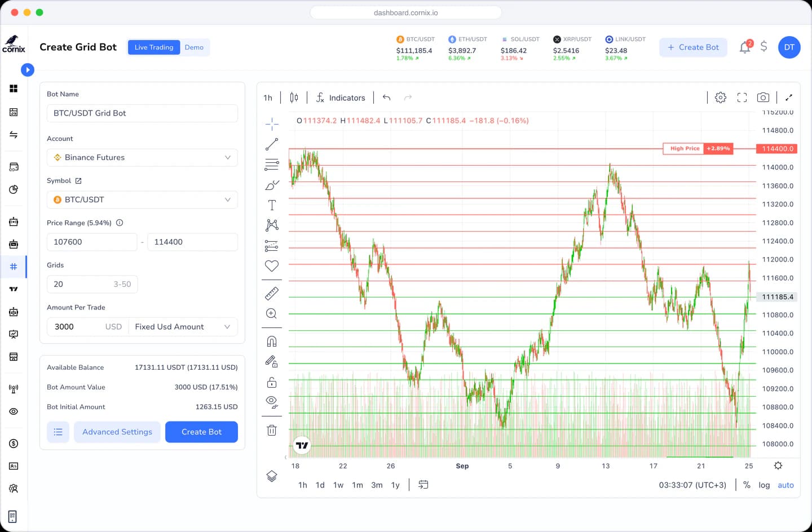812x532 pixels.
Task: Open the BTC/USDT symbol dropdown
Action: pos(142,200)
